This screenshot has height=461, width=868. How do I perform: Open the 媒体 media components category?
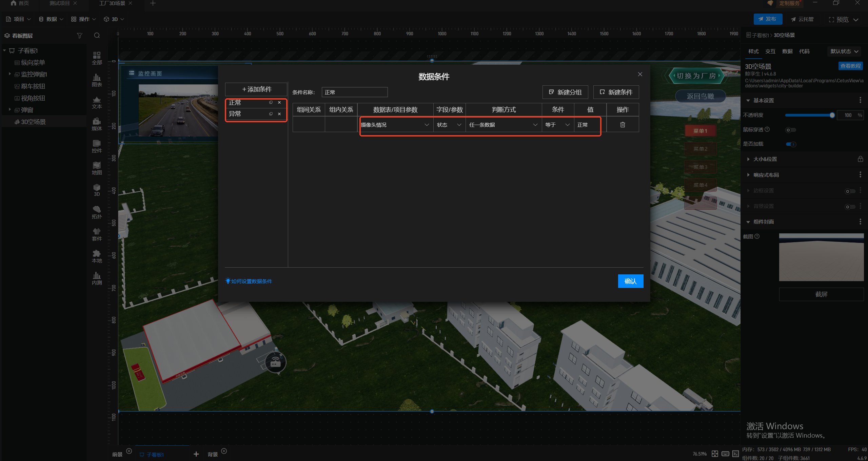(97, 124)
